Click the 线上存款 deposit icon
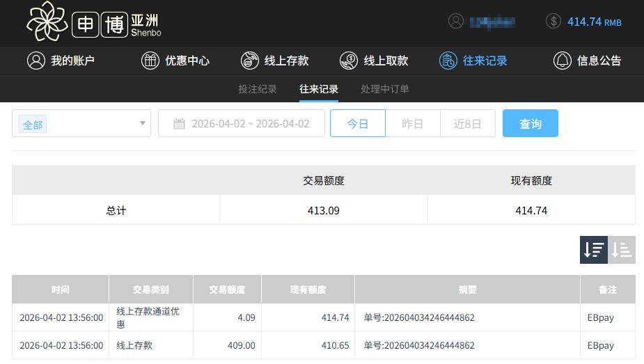Image resolution: width=644 pixels, height=364 pixels. (250, 61)
